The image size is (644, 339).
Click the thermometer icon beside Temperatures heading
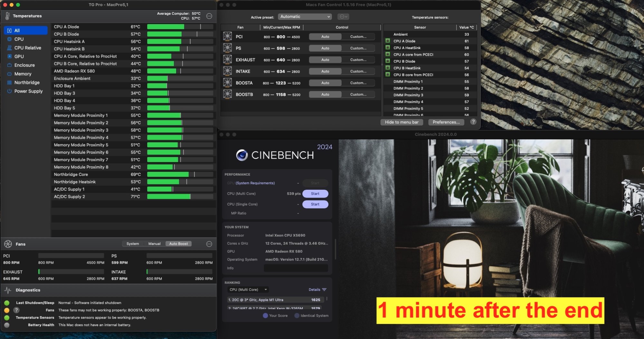(x=7, y=16)
